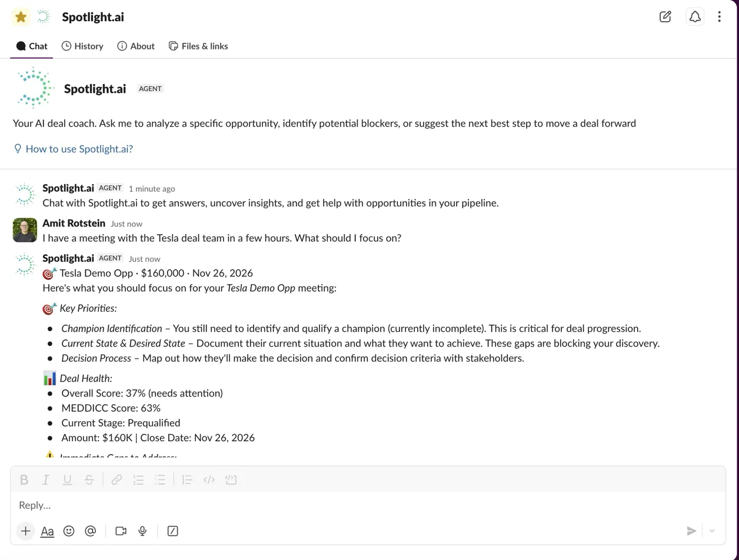Record a video clip icon

(121, 531)
